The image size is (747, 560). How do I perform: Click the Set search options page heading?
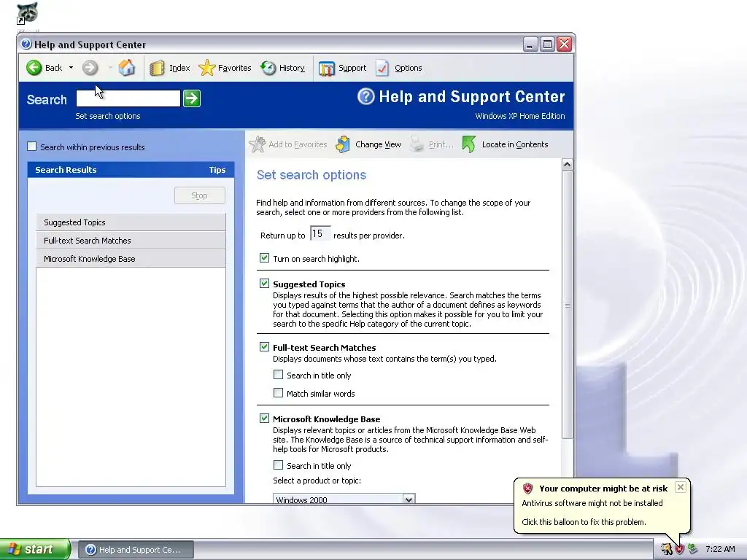[x=311, y=175]
